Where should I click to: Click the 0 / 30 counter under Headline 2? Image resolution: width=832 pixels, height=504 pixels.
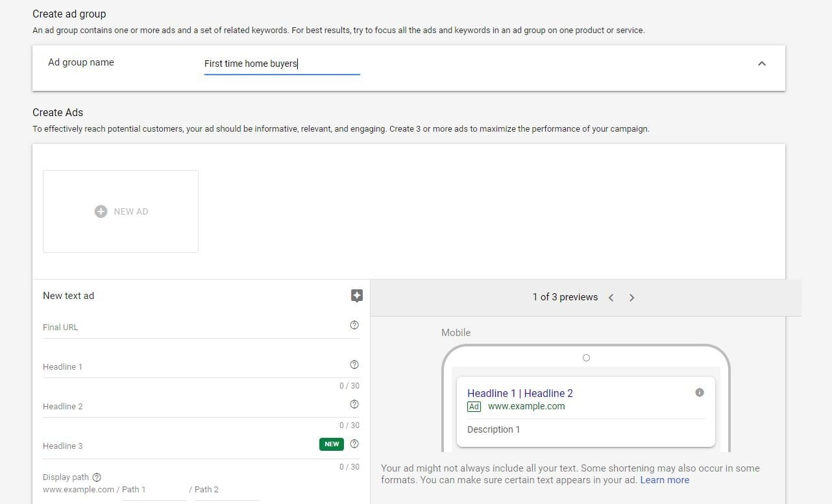[349, 426]
